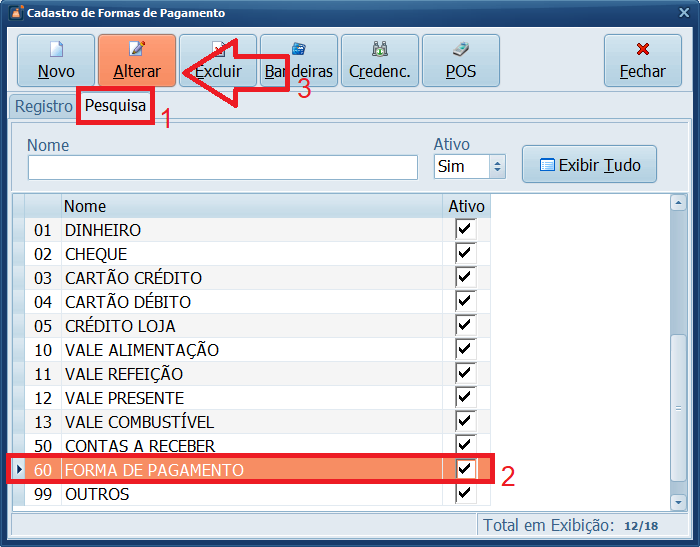The width and height of the screenshot is (700, 547).
Task: Select the OUTROS payment row
Action: [x=250, y=494]
